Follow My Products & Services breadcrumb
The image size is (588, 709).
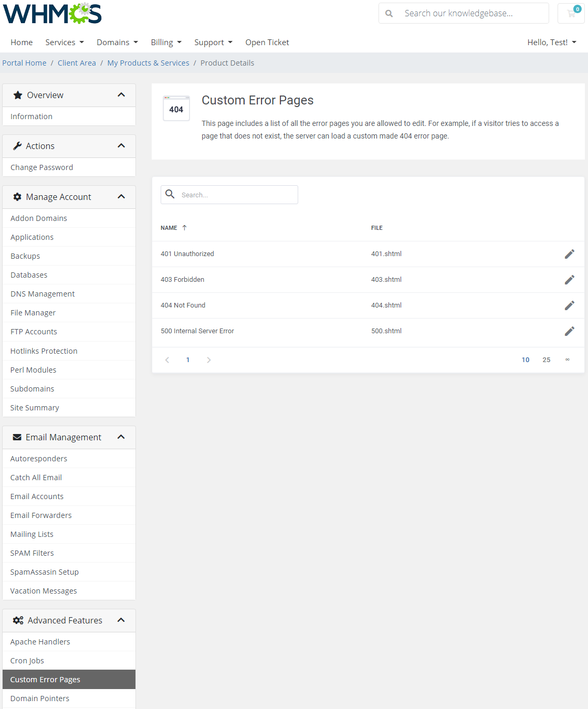pos(148,63)
